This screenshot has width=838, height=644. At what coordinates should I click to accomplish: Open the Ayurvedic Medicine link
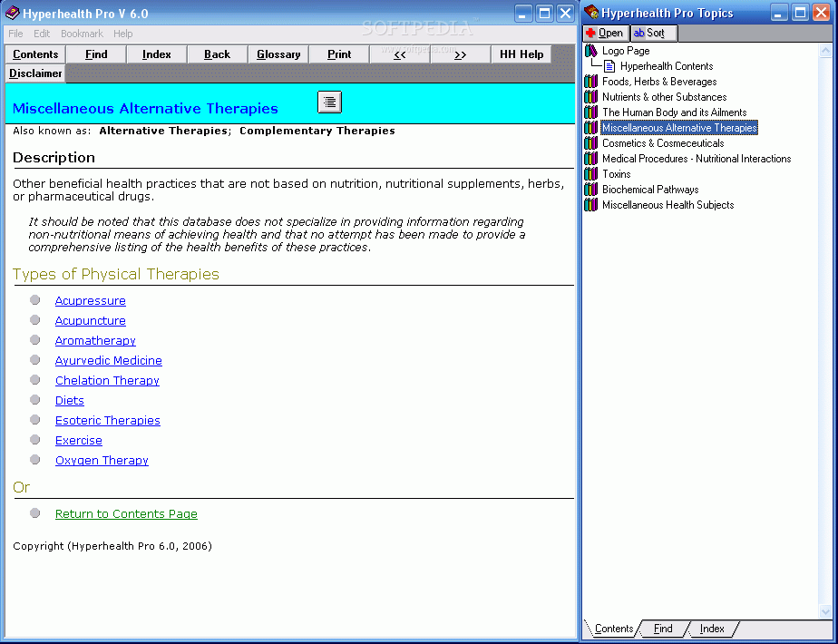click(109, 361)
